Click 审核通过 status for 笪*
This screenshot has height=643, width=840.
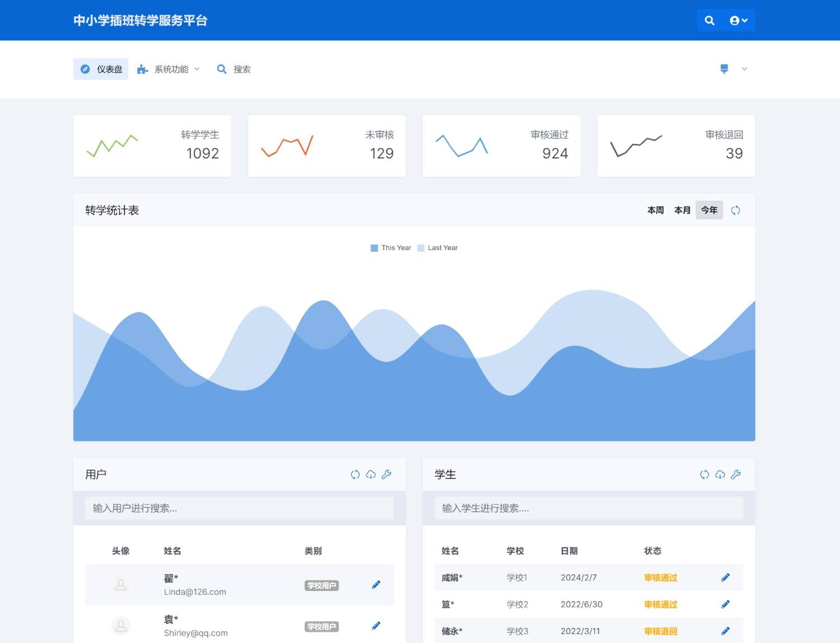[x=661, y=604]
